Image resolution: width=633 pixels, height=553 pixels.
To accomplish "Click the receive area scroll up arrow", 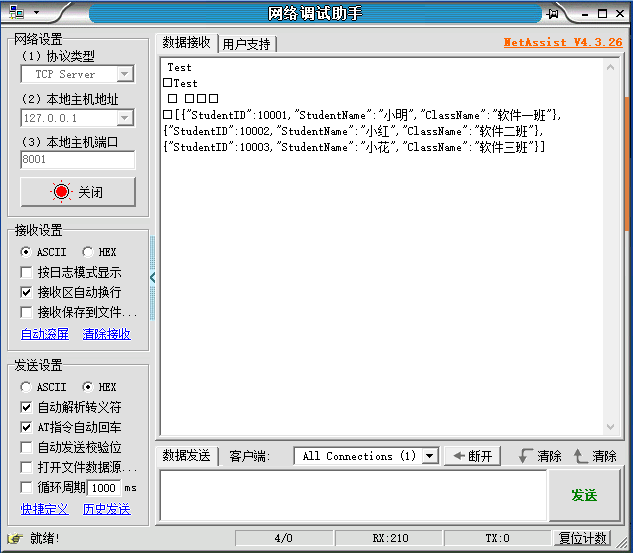I will 610,67.
